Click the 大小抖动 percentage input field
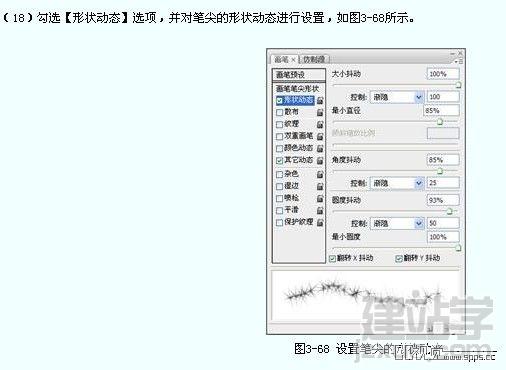 click(443, 74)
